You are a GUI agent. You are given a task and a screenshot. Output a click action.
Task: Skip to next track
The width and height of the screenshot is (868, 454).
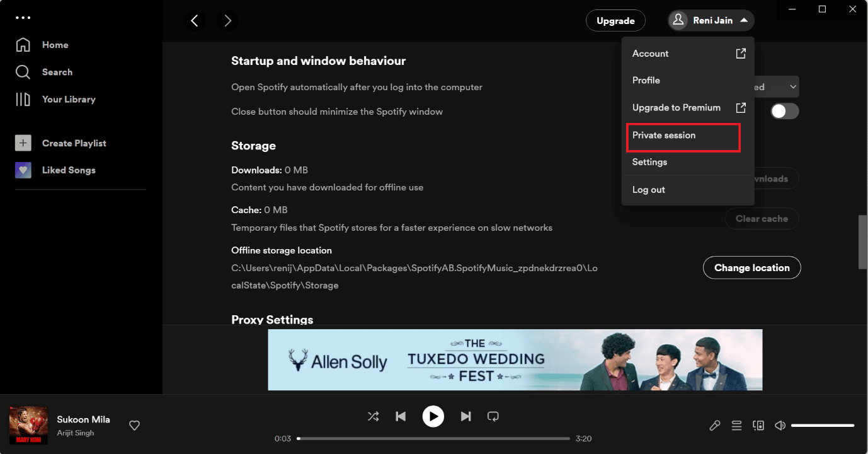pyautogui.click(x=465, y=416)
